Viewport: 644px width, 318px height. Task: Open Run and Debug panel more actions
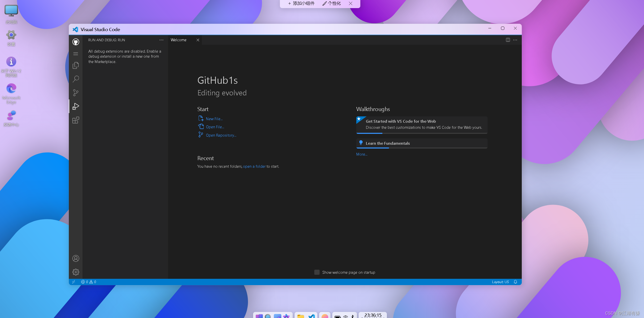point(161,40)
